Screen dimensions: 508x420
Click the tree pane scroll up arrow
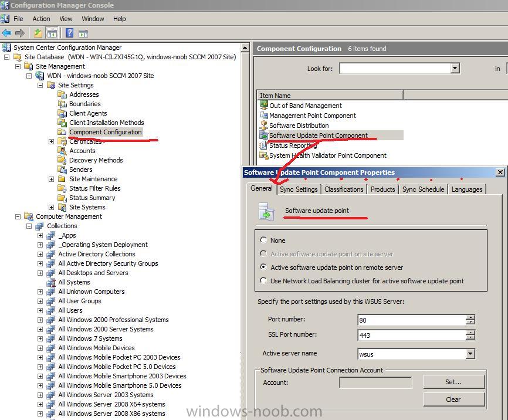pos(245,48)
